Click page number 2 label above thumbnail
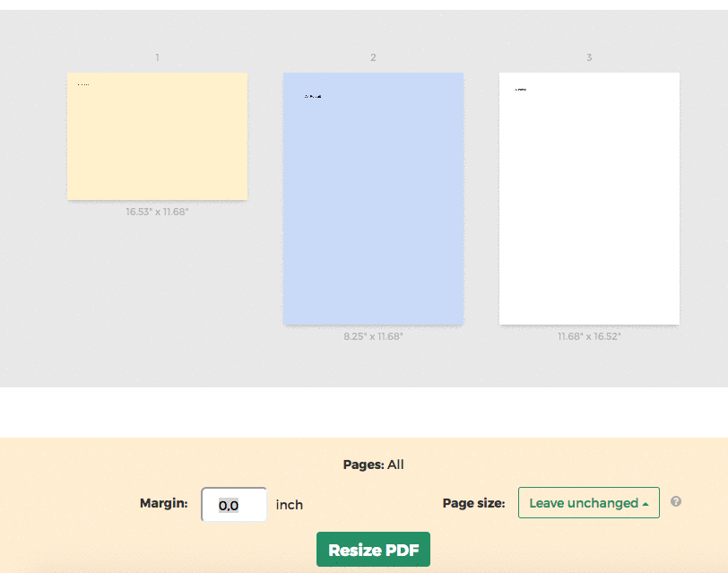Image resolution: width=728 pixels, height=573 pixels. coord(373,57)
